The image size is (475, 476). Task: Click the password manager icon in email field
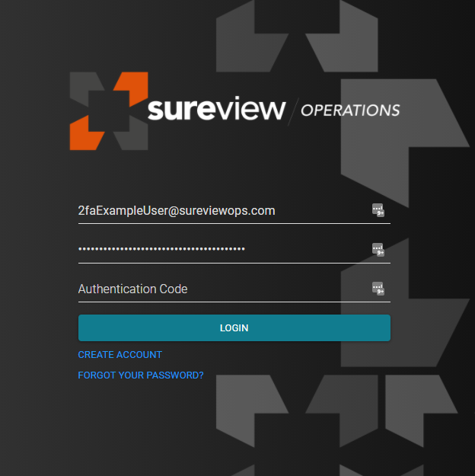(378, 210)
